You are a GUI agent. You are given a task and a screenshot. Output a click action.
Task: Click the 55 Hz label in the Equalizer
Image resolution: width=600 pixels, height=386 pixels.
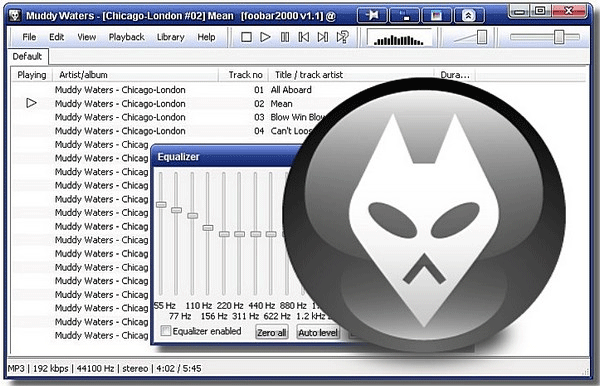coord(165,306)
